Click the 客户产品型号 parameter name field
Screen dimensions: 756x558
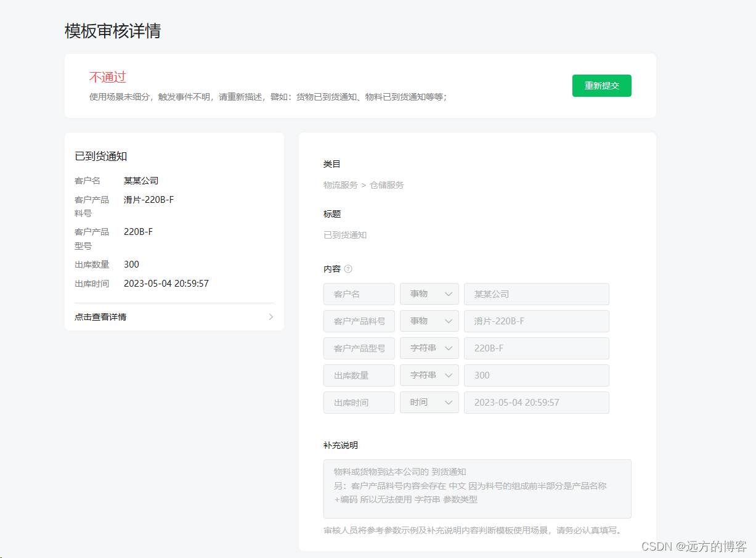point(359,348)
